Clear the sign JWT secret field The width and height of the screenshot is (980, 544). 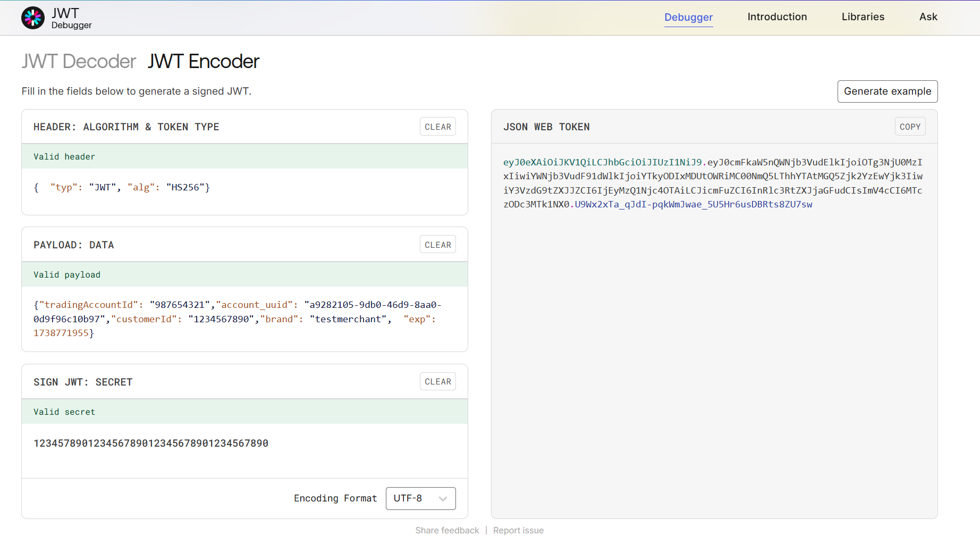(437, 382)
